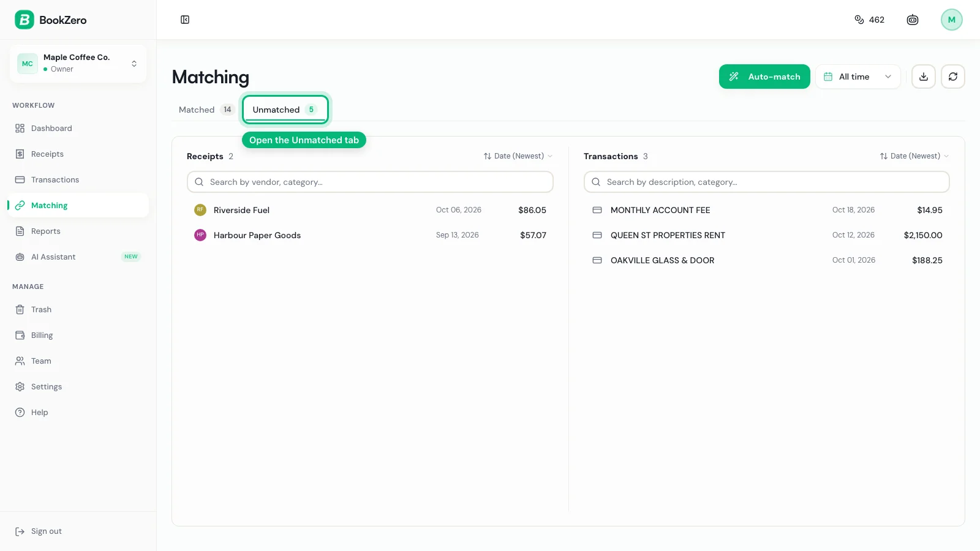This screenshot has width=980, height=551.
Task: Open Receipts page from sidebar
Action: (78, 154)
